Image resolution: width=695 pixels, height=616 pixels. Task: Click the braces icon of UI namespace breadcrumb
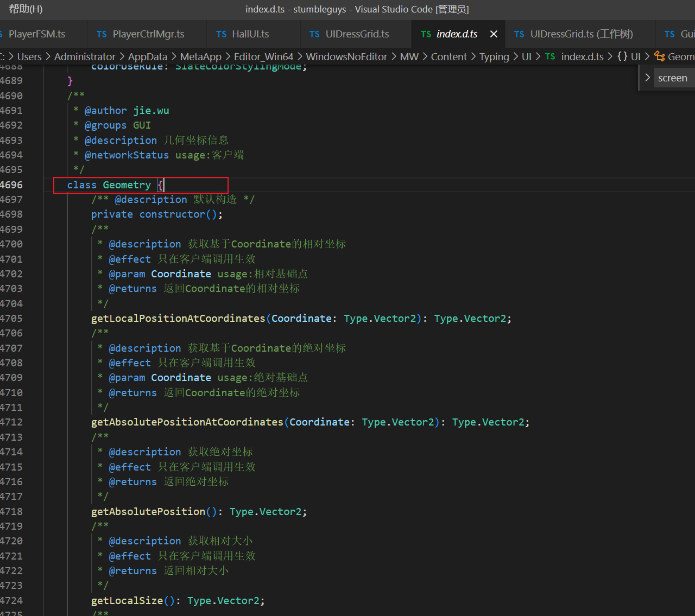tap(622, 56)
